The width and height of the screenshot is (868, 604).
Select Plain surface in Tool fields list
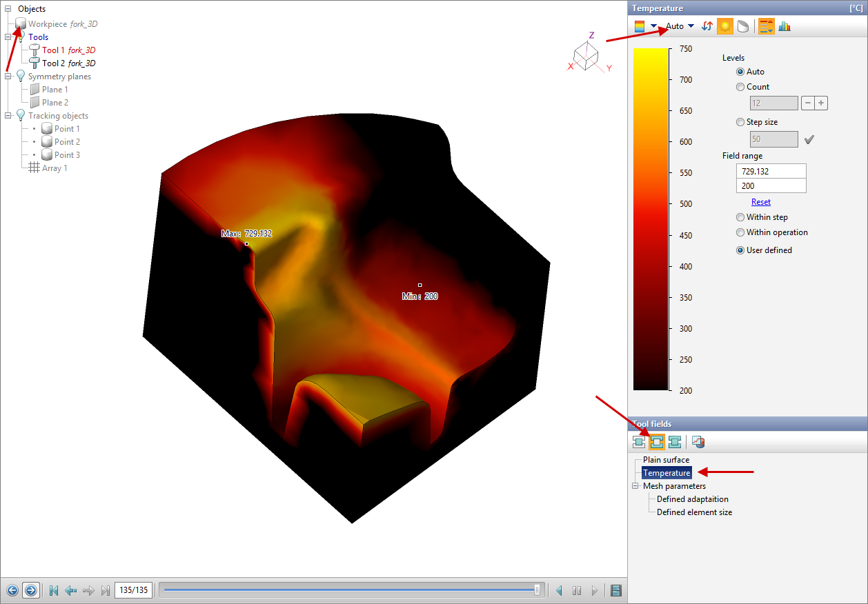666,460
